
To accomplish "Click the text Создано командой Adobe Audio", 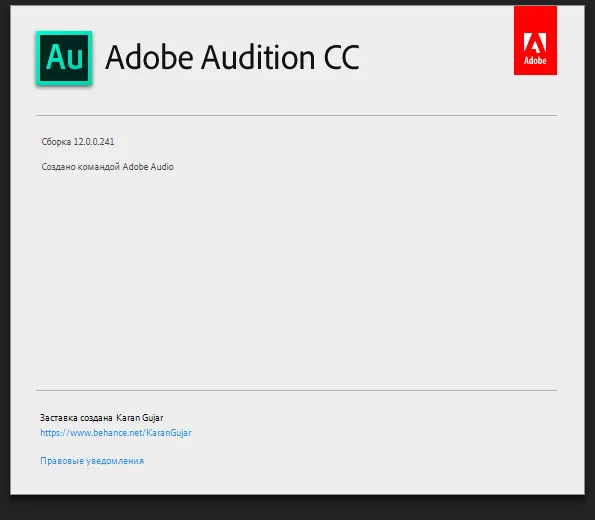I will [x=107, y=167].
